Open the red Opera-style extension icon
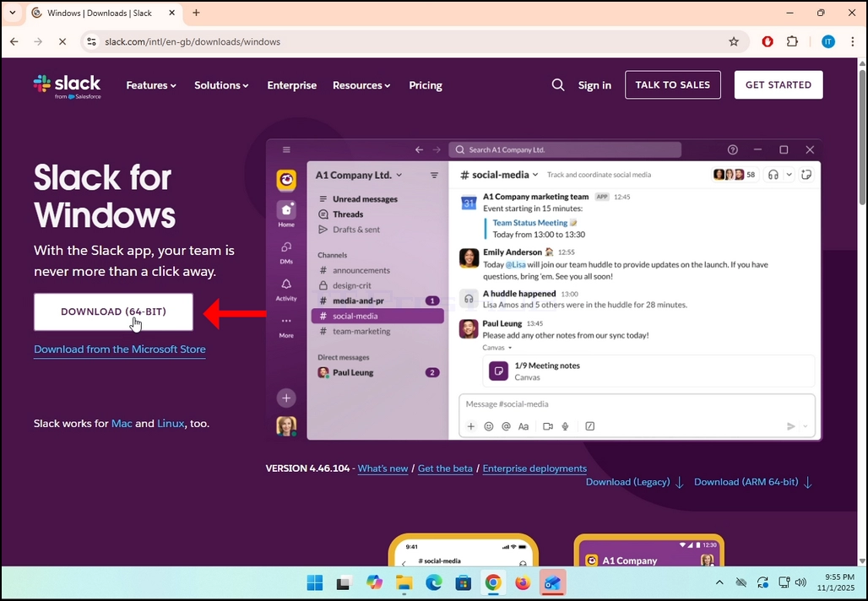This screenshot has height=601, width=868. point(768,41)
